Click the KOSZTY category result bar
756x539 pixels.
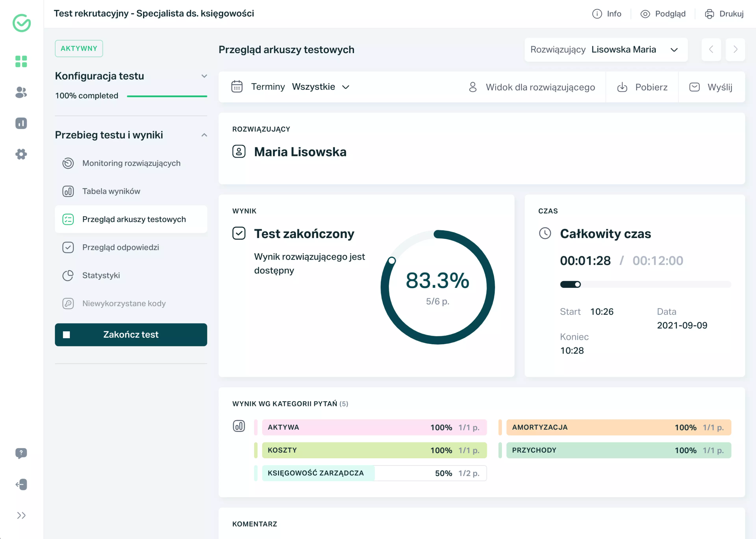(x=374, y=450)
